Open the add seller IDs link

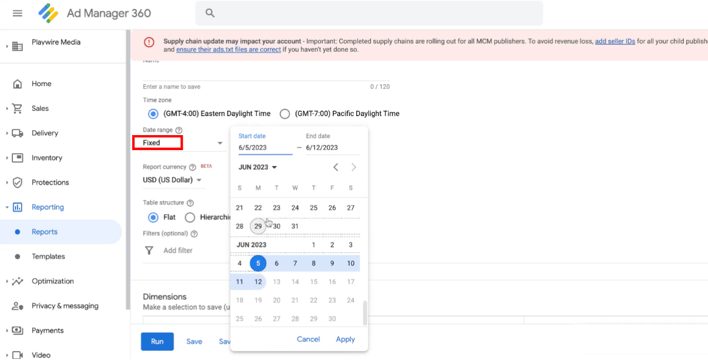[x=615, y=41]
